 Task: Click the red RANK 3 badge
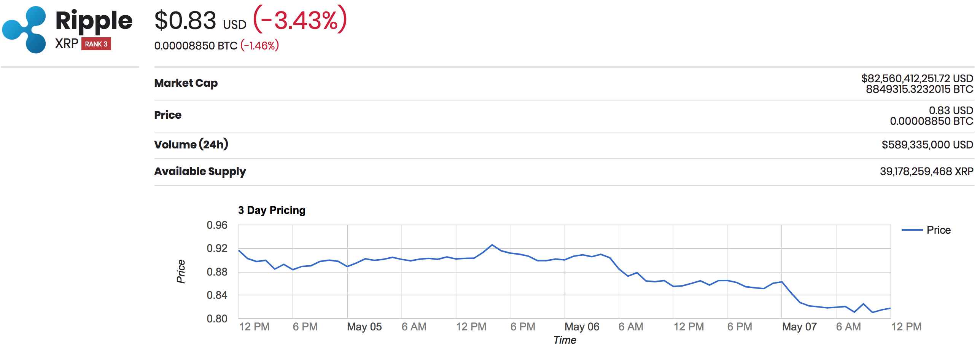[96, 44]
